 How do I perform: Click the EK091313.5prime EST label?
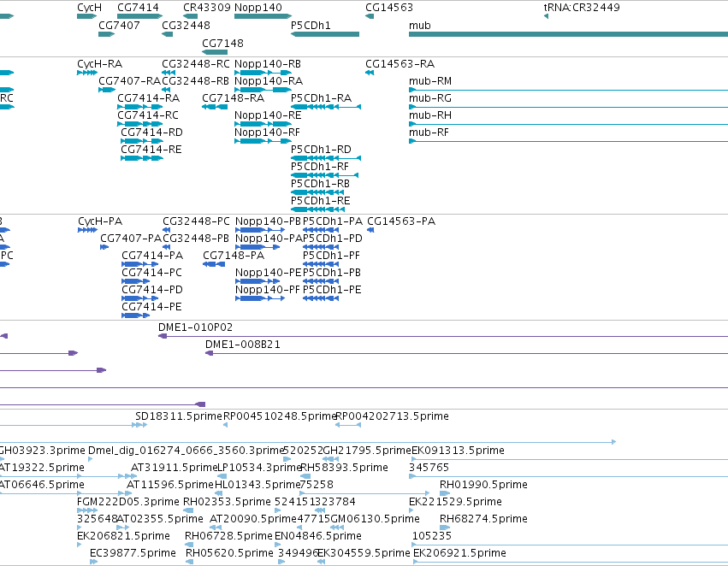[x=458, y=451]
